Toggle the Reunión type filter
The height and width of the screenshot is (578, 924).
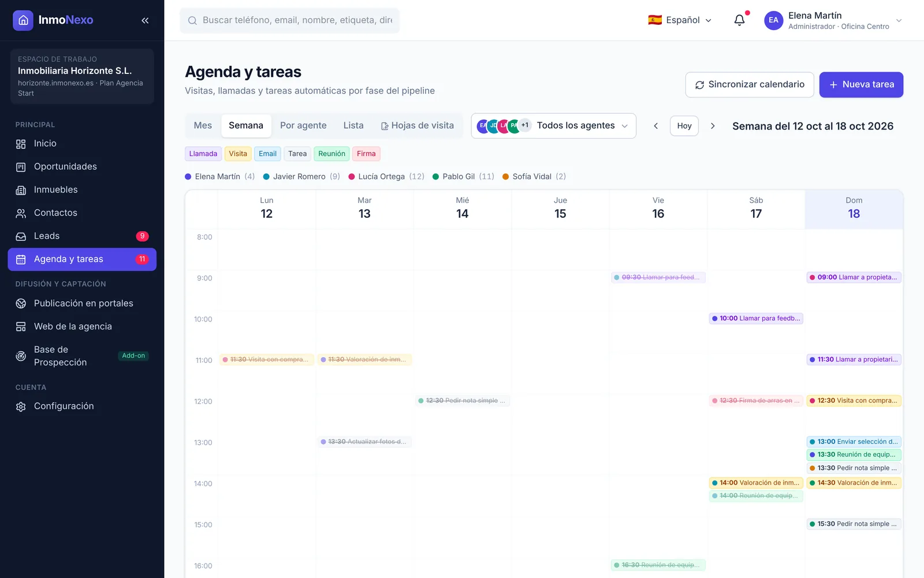point(331,154)
